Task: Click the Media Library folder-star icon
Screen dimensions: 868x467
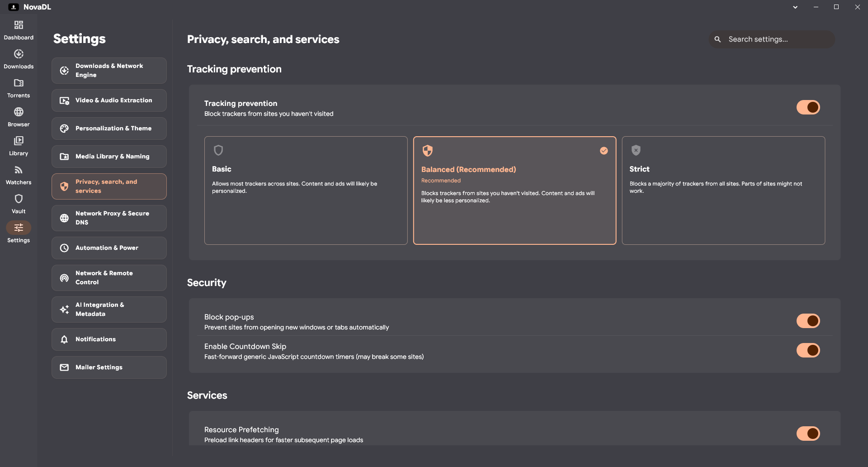Action: coord(64,157)
